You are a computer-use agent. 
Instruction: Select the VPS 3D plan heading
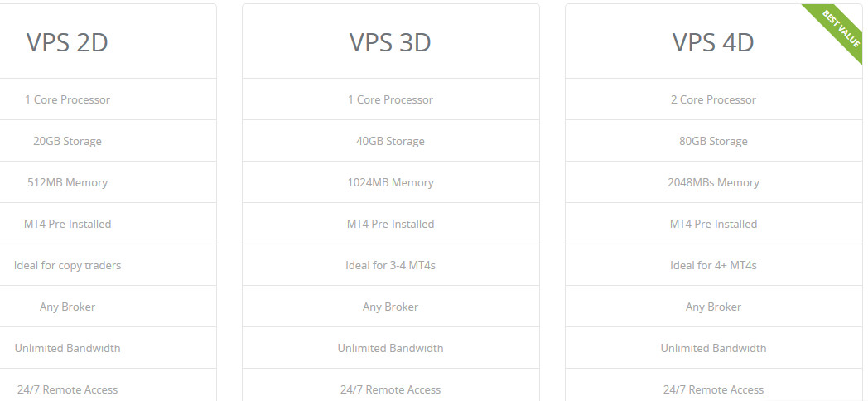390,42
